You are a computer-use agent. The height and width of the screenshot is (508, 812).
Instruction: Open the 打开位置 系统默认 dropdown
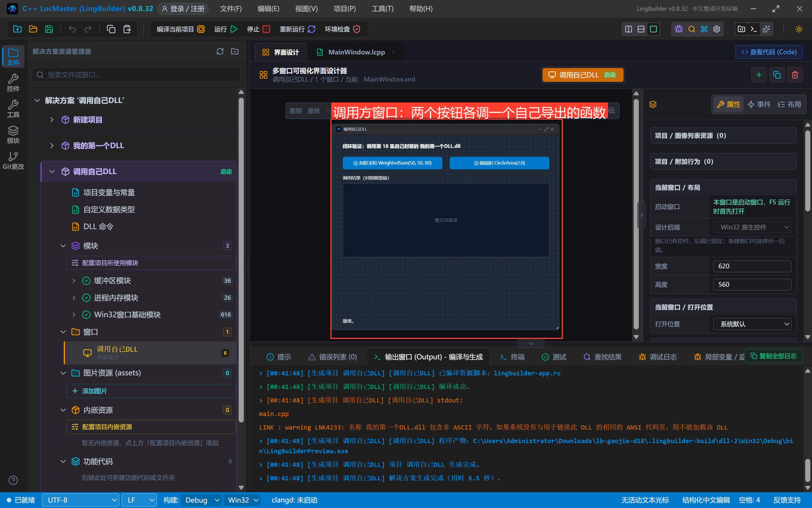(752, 324)
